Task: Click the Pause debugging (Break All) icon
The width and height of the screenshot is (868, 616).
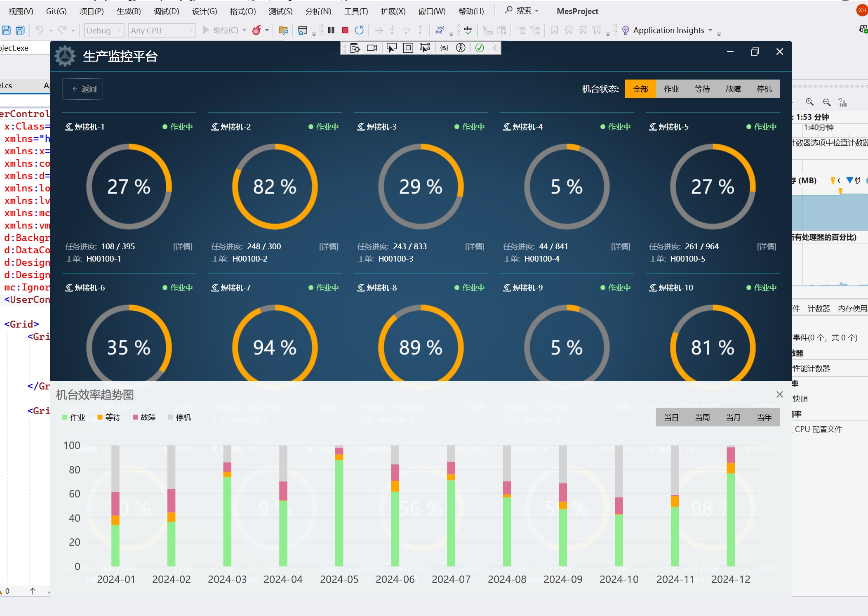Action: click(x=331, y=30)
